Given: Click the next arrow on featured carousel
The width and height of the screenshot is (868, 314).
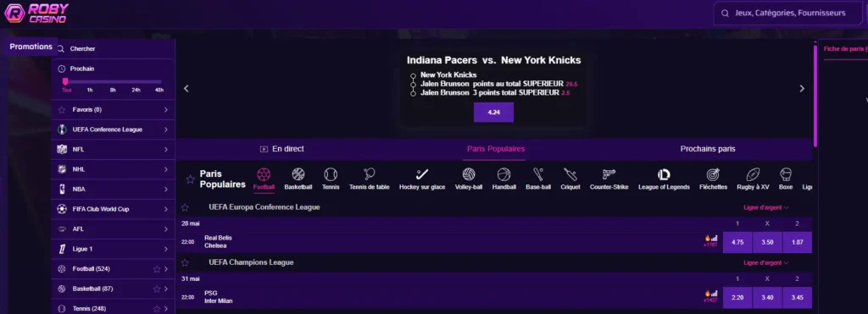Looking at the screenshot, I should [x=802, y=89].
